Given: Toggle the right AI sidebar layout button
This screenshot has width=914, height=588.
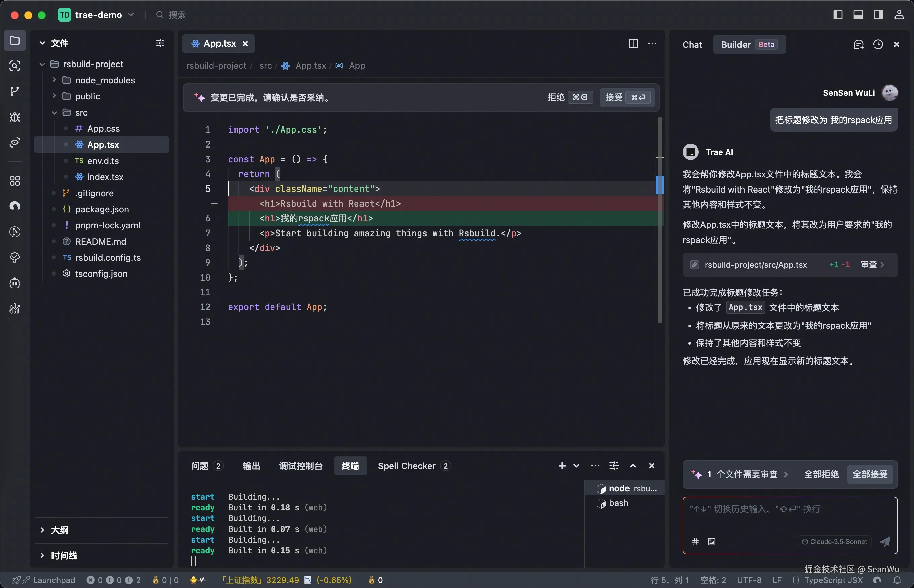Looking at the screenshot, I should click(x=878, y=15).
